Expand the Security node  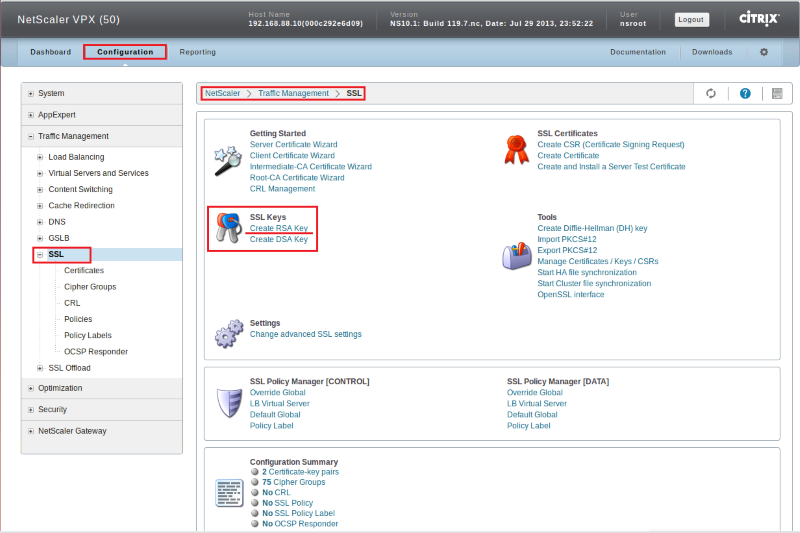click(31, 410)
